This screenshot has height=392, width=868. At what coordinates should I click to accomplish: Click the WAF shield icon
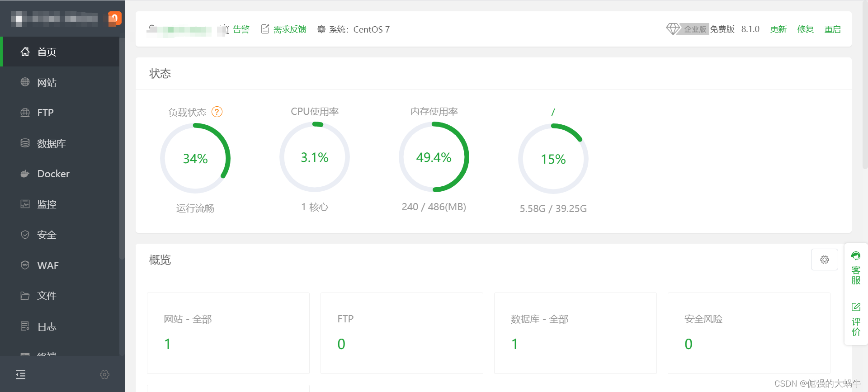25,265
